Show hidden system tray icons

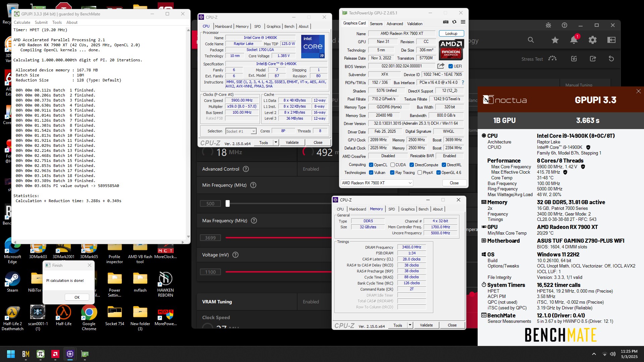[x=594, y=354]
